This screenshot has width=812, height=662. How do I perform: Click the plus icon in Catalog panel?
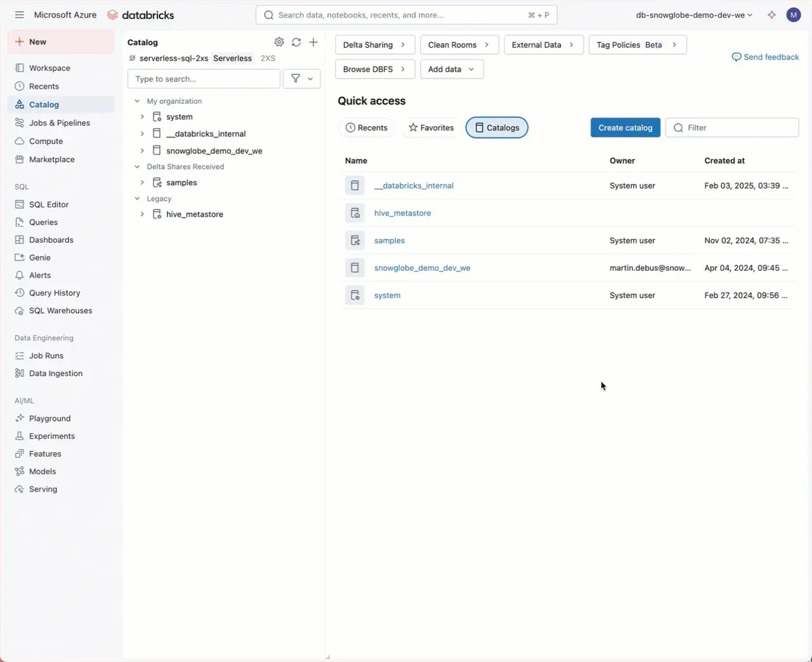pyautogui.click(x=313, y=42)
